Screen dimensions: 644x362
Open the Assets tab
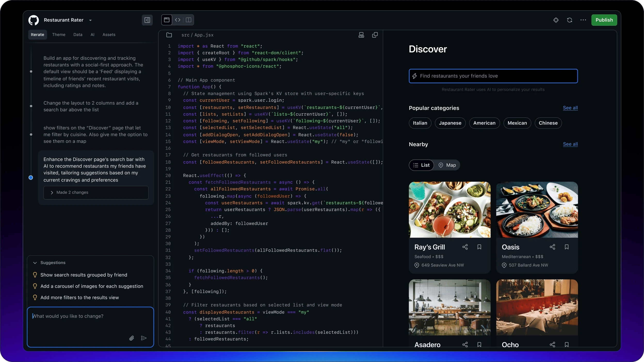click(x=109, y=35)
